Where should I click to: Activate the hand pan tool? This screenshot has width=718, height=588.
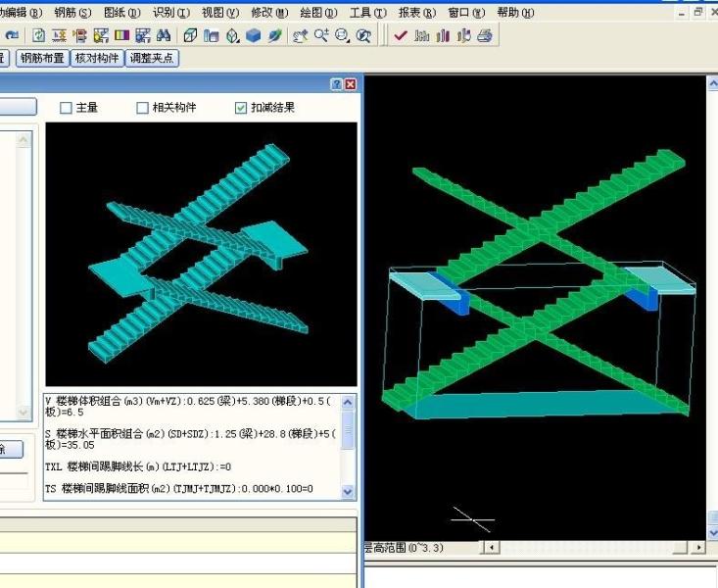pyautogui.click(x=301, y=35)
